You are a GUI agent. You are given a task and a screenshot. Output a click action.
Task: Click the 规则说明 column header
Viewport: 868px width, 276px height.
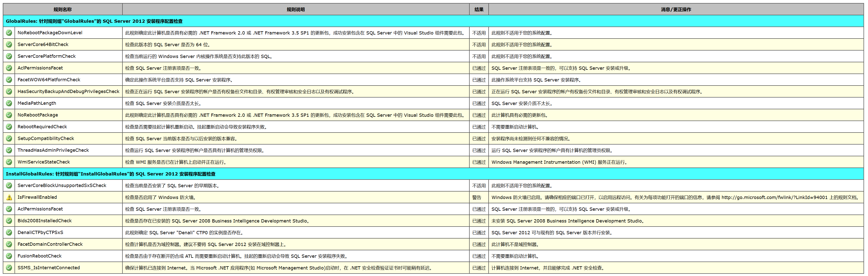(x=295, y=9)
